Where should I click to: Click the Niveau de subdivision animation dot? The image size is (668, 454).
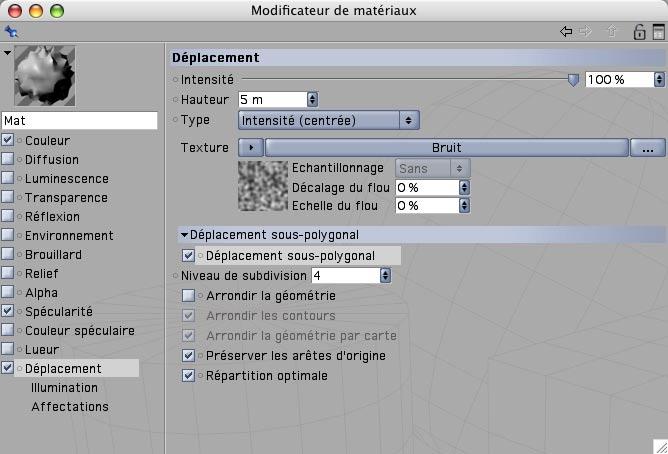[x=176, y=276]
